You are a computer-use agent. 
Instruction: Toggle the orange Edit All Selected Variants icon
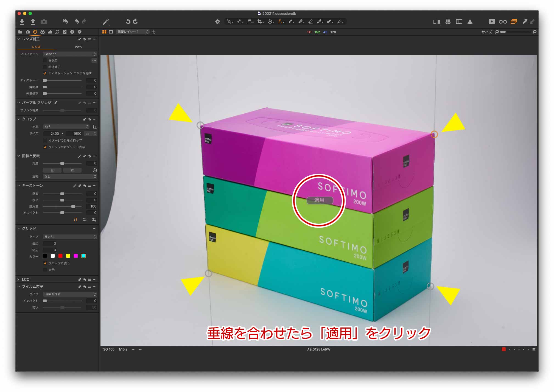pos(514,21)
